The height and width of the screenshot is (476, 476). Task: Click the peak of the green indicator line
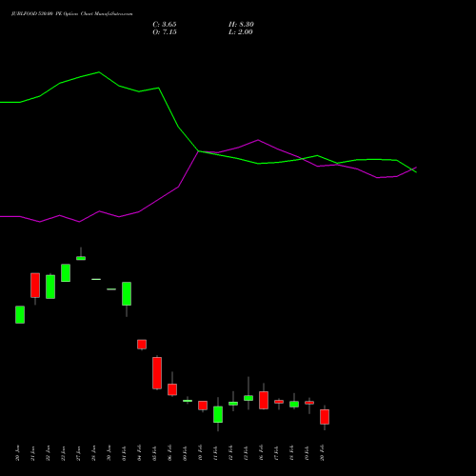pos(99,72)
